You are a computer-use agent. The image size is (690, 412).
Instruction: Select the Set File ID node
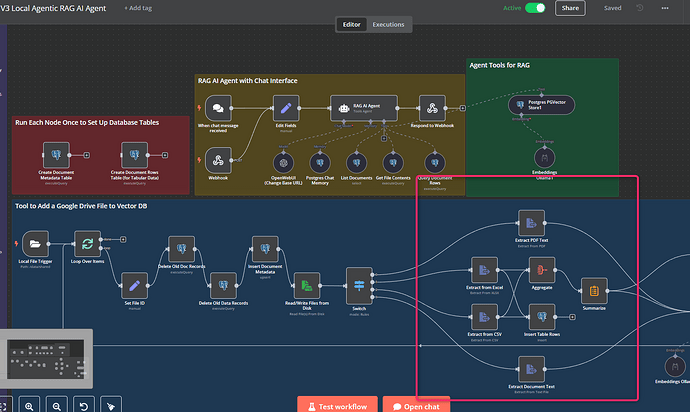(134, 286)
